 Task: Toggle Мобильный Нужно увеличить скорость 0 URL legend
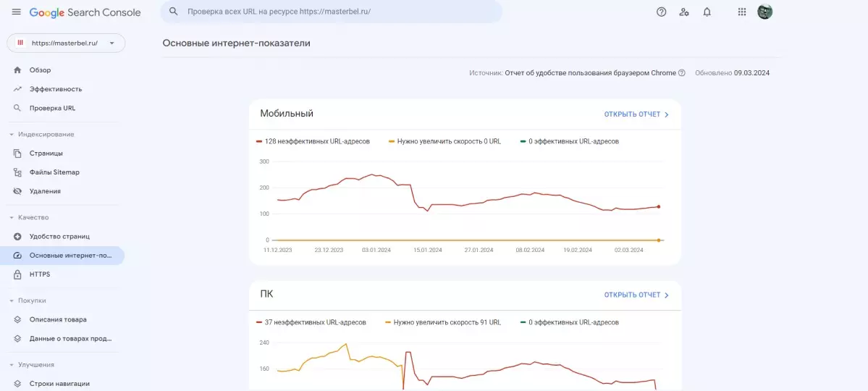coord(444,141)
